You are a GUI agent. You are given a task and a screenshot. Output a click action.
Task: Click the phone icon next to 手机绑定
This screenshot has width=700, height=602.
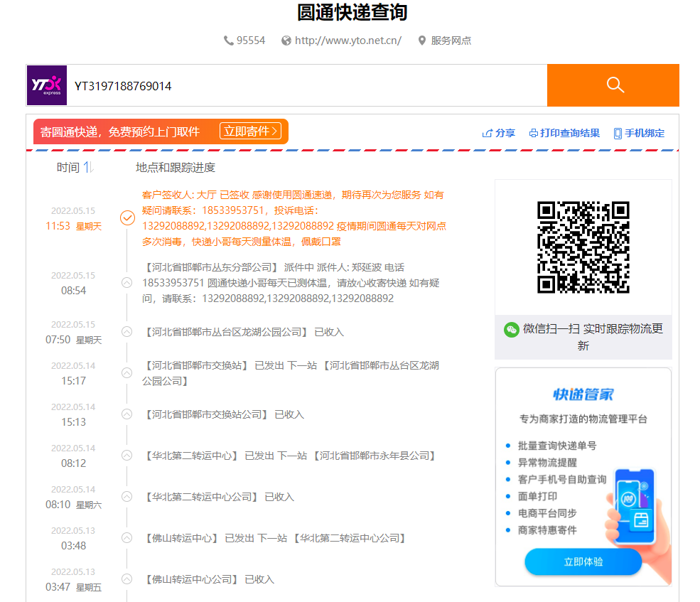point(618,134)
